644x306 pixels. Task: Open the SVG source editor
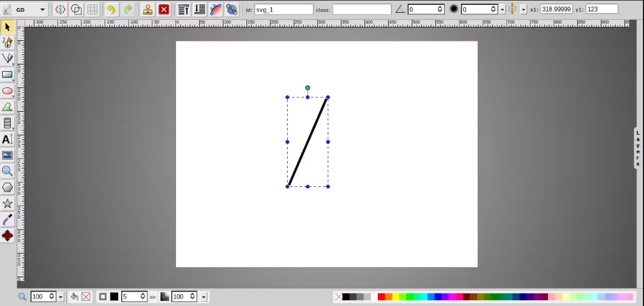click(x=61, y=9)
